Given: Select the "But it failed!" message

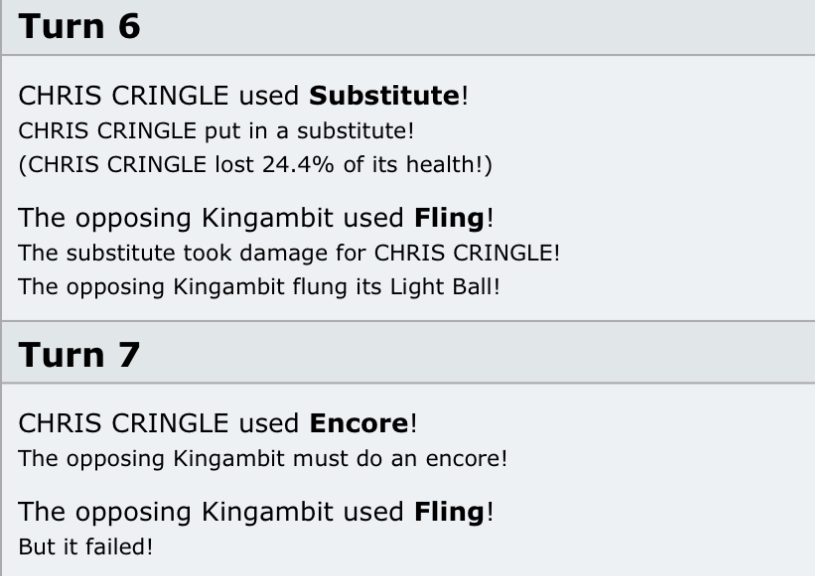Looking at the screenshot, I should pyautogui.click(x=86, y=547).
